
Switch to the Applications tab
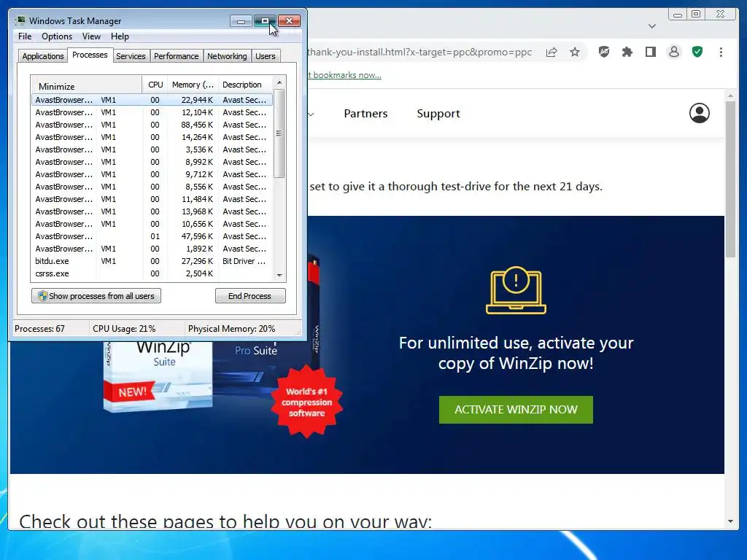(43, 56)
